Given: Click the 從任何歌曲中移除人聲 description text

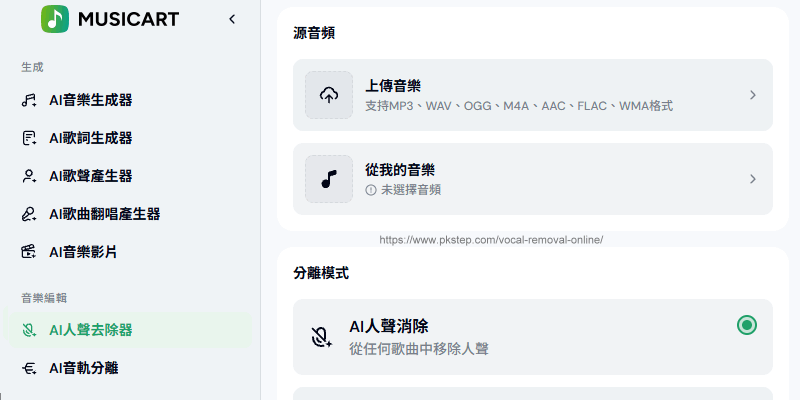Looking at the screenshot, I should coord(419,349).
